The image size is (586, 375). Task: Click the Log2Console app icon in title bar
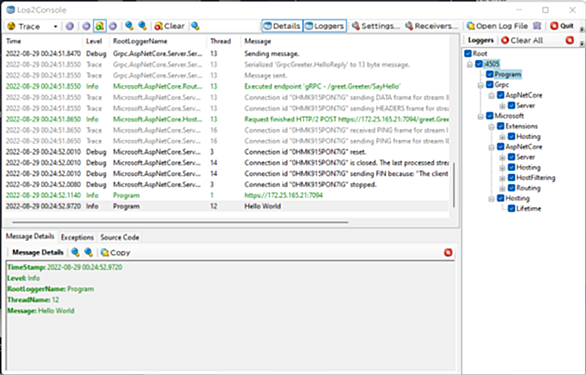tap(10, 10)
